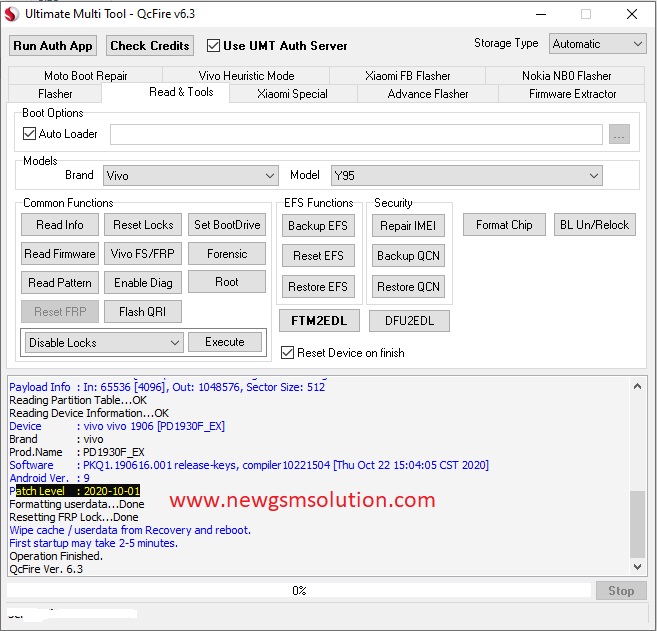Click the loader browse (...) button
Viewport: 657px width, 631px height.
click(619, 134)
